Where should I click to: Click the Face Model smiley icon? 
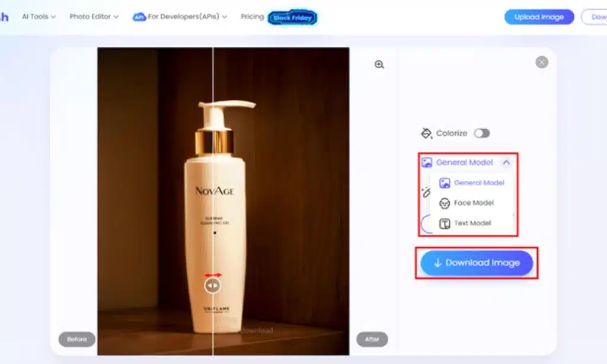pos(445,203)
